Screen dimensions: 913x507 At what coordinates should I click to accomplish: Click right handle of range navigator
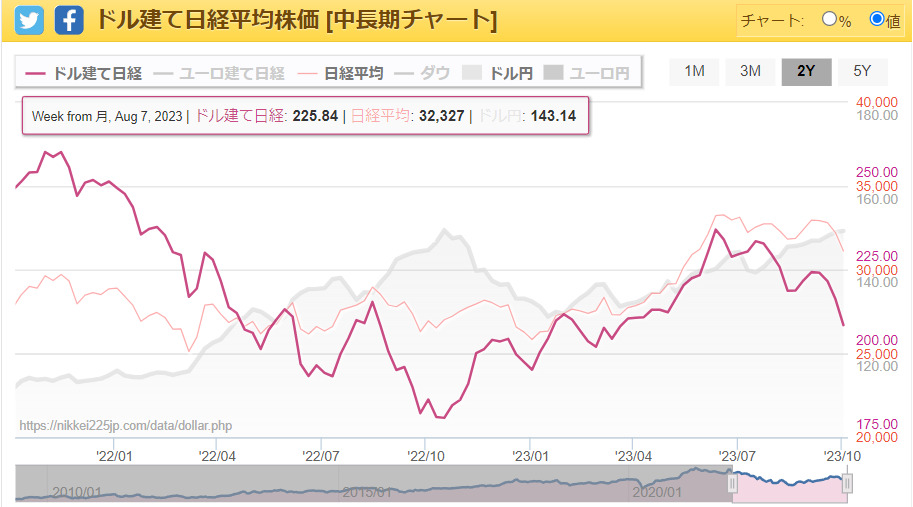click(847, 484)
